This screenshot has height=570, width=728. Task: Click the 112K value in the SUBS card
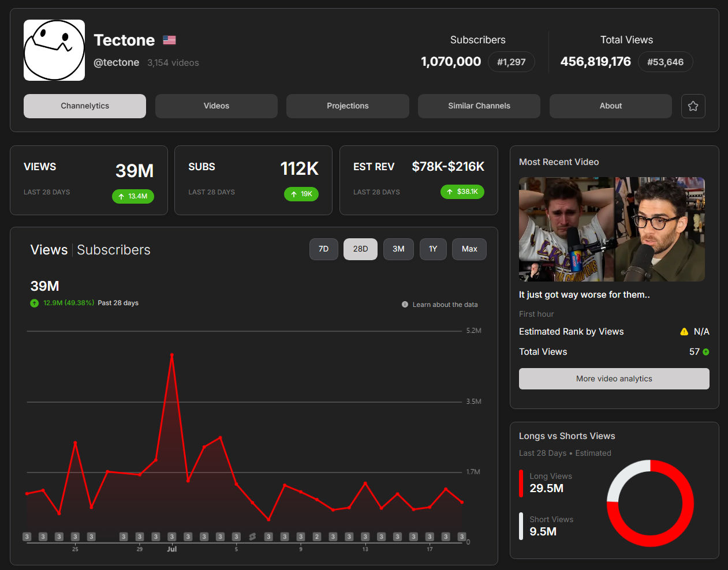click(300, 168)
